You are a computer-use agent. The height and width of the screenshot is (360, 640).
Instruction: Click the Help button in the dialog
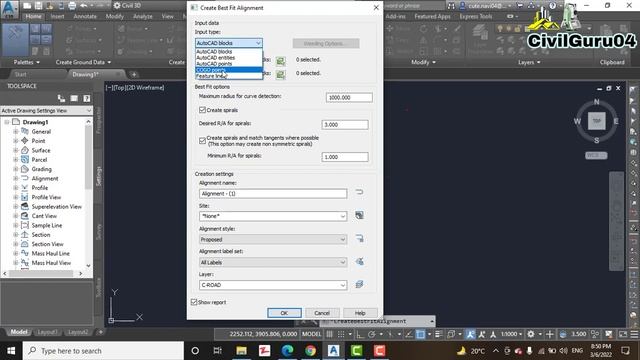pos(360,313)
